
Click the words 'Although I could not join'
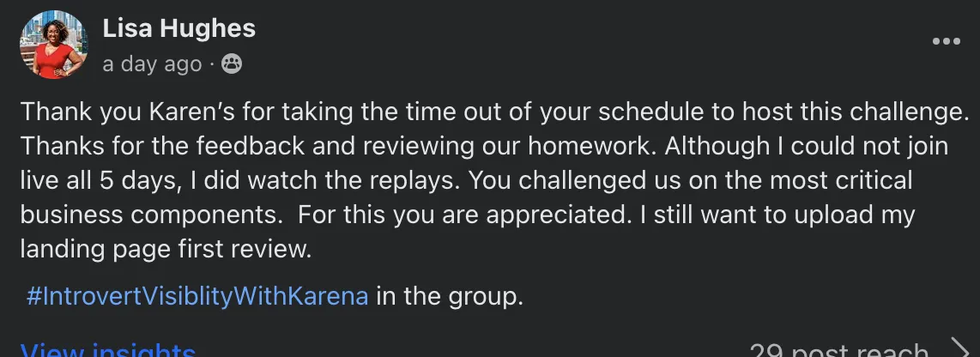point(807,147)
